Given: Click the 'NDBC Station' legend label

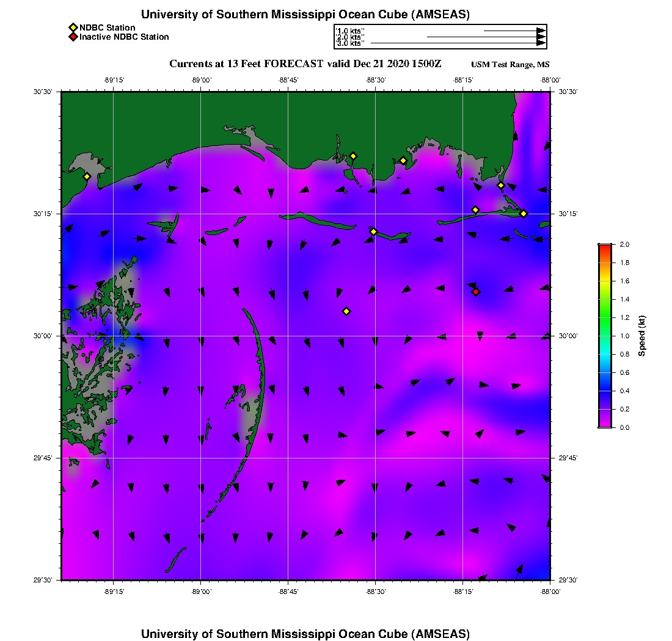Looking at the screenshot, I should click(x=108, y=27).
